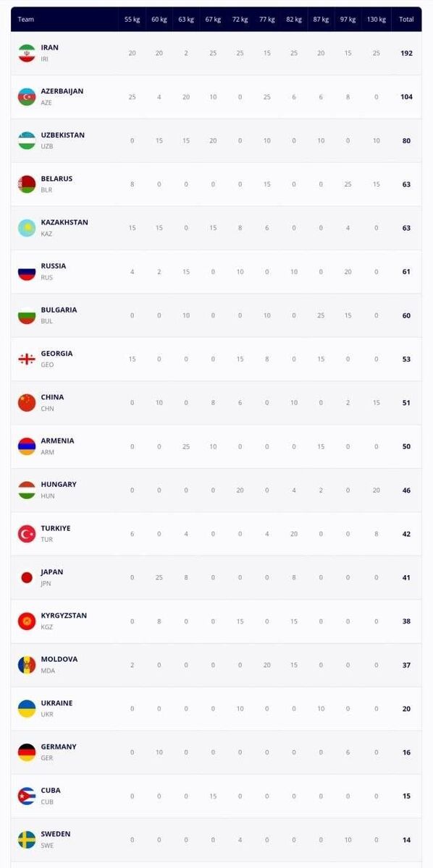Click the Turkiye flag icon
Viewport: 433px width, 868px height.
(x=27, y=534)
